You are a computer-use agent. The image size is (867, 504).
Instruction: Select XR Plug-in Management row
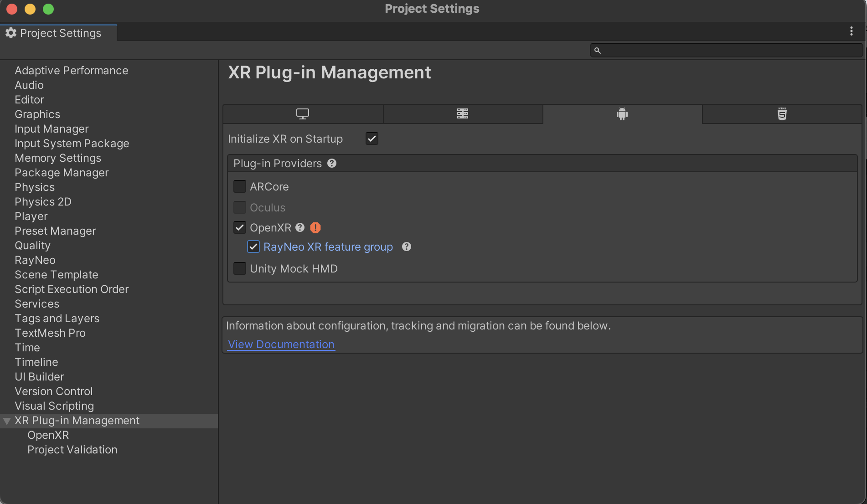tap(109, 421)
